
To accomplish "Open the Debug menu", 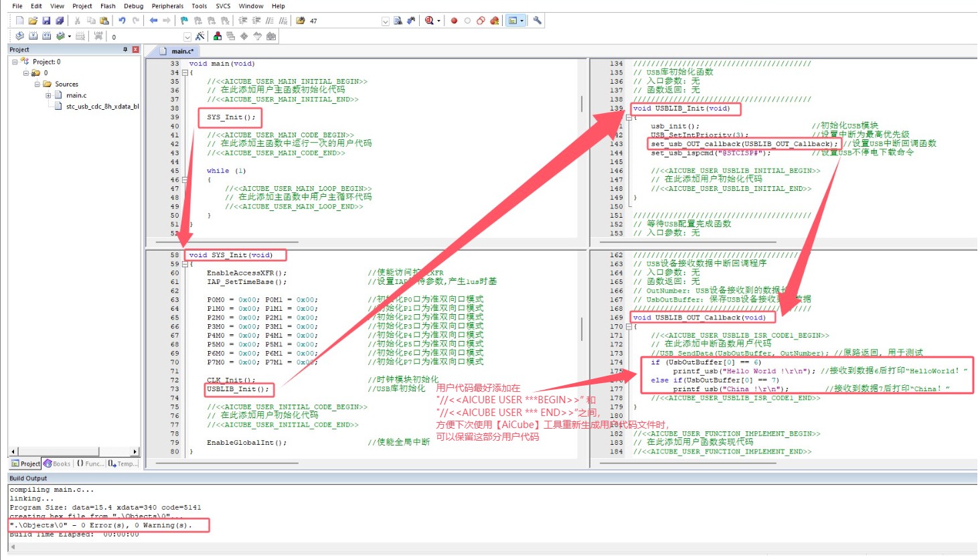I will (x=134, y=6).
